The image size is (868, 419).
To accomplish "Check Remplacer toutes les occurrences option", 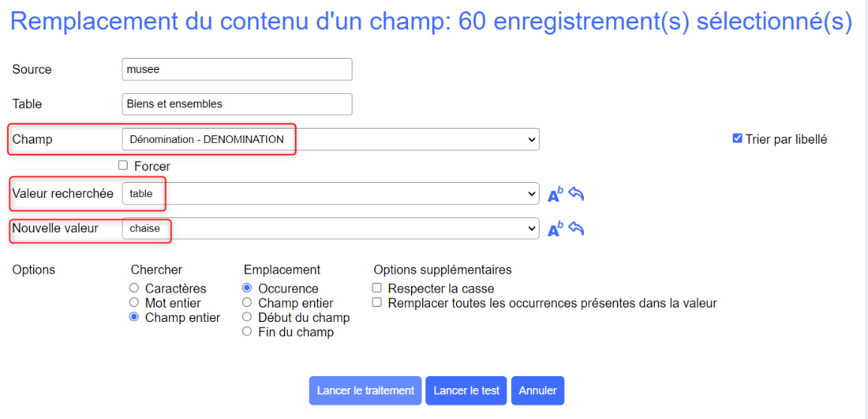I will click(x=377, y=303).
